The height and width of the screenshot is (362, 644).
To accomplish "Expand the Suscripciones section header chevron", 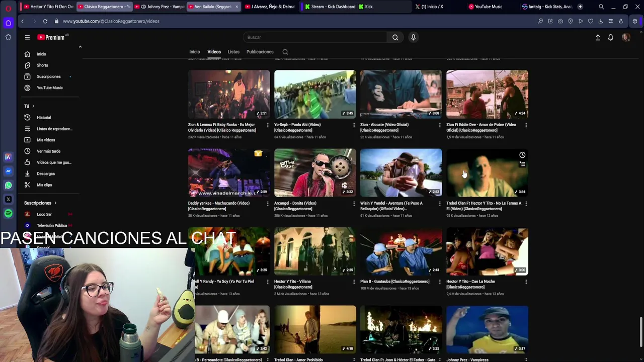I will pyautogui.click(x=55, y=203).
